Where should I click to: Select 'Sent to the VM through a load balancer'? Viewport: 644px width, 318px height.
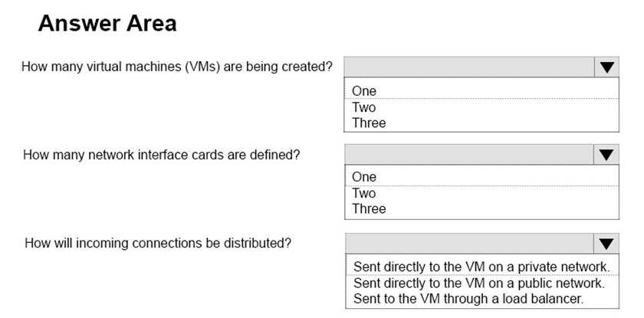pos(468,297)
